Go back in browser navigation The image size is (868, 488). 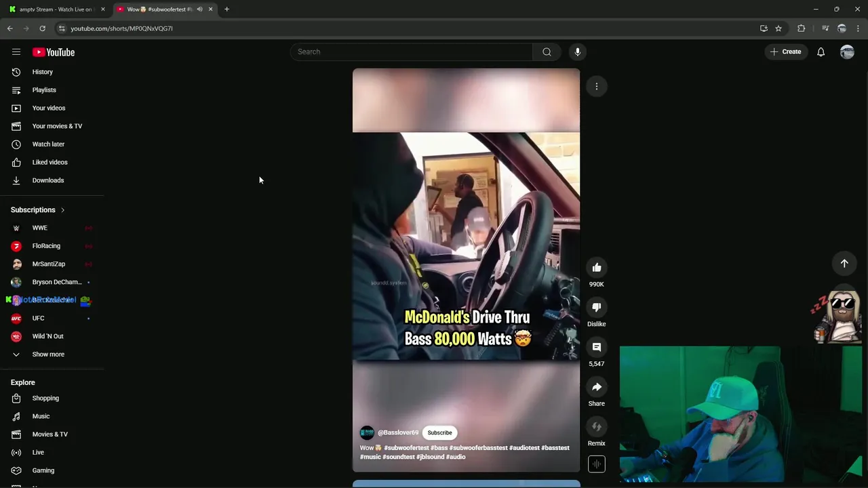[x=9, y=28]
